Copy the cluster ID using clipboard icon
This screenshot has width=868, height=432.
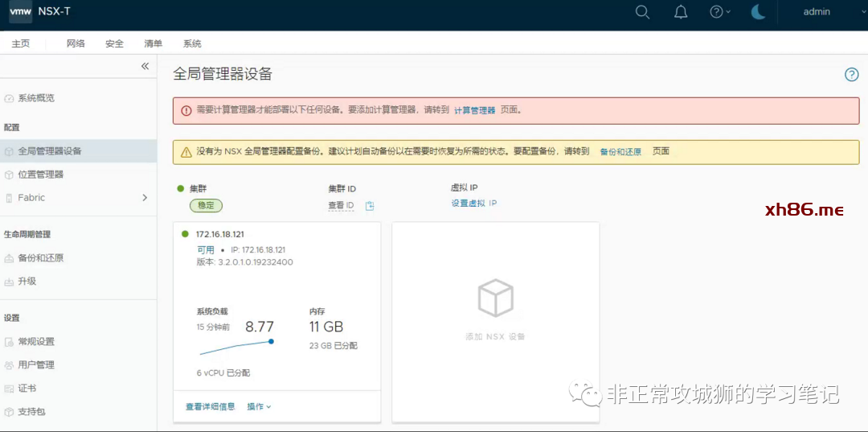click(370, 206)
